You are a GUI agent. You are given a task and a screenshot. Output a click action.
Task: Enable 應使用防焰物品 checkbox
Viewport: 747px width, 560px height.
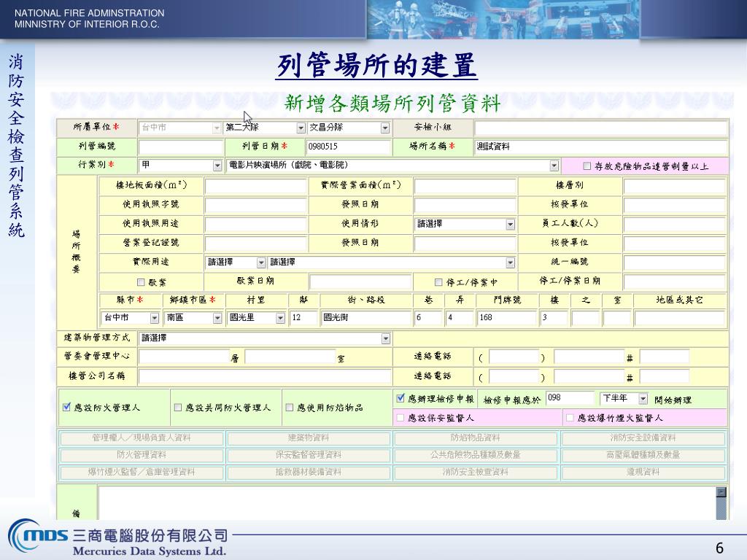[x=289, y=407]
